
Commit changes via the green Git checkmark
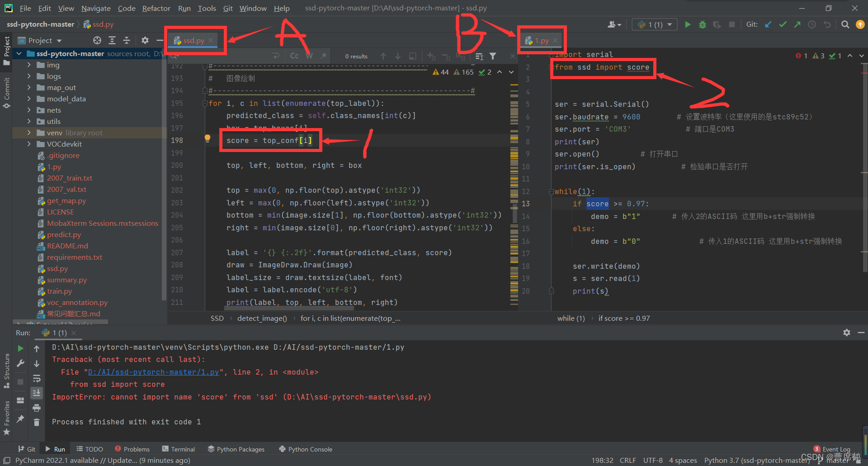tap(783, 24)
